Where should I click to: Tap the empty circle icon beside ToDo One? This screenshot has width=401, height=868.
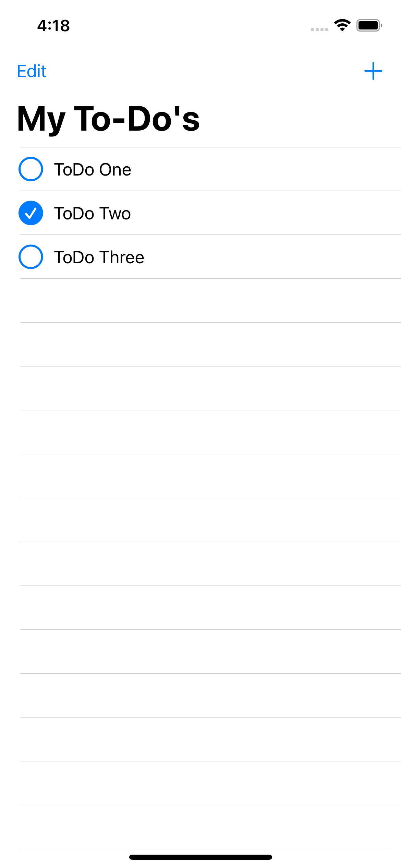click(x=31, y=169)
